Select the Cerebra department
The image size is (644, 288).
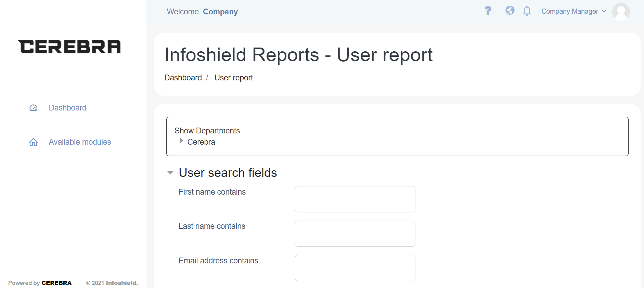[x=201, y=142]
